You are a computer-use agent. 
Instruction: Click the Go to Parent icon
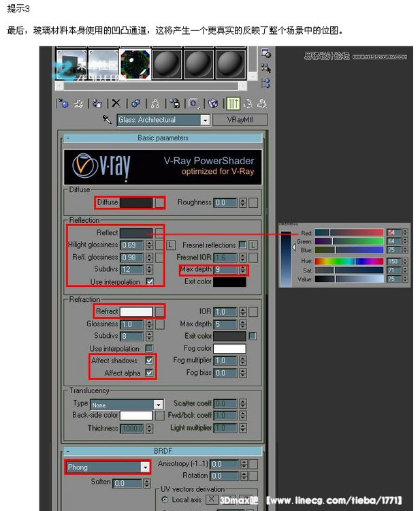(248, 104)
